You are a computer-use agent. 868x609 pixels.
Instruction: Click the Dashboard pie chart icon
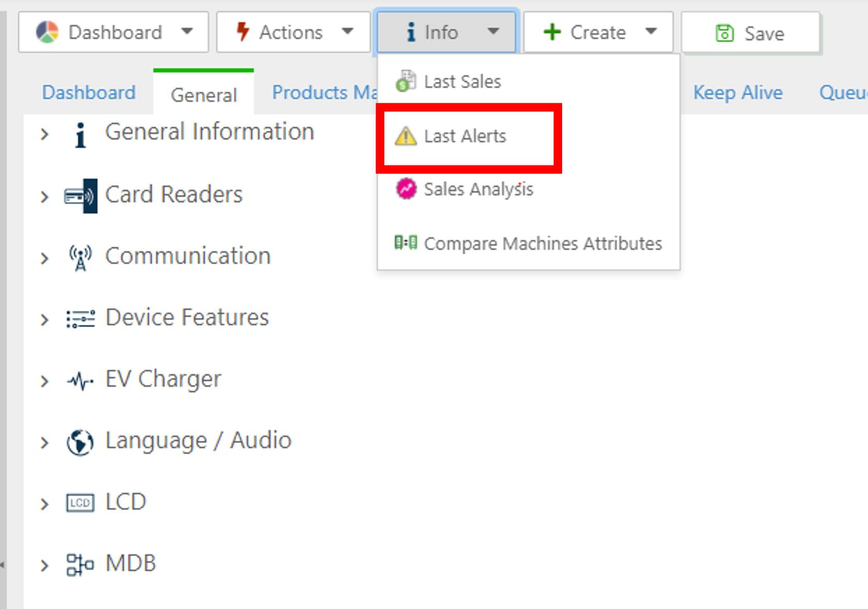pyautogui.click(x=47, y=32)
